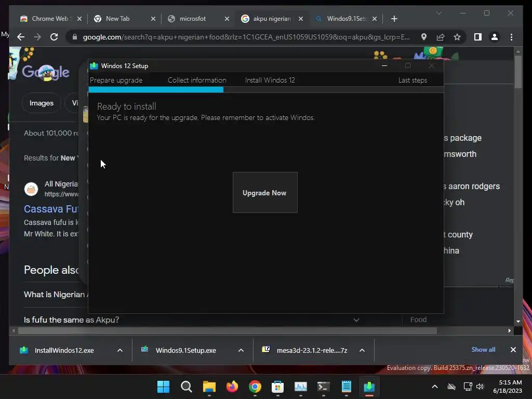Select the Prepare upgrade step
Viewport: 532px width, 399px height.
(x=116, y=81)
